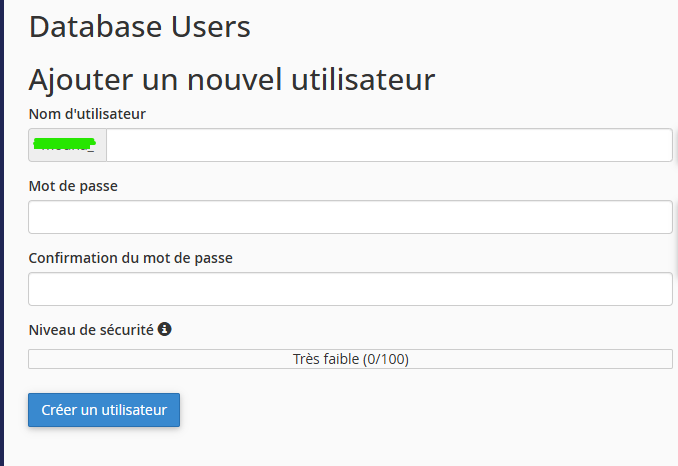Click the greyed username prefix box
The height and width of the screenshot is (466, 678).
[x=67, y=145]
